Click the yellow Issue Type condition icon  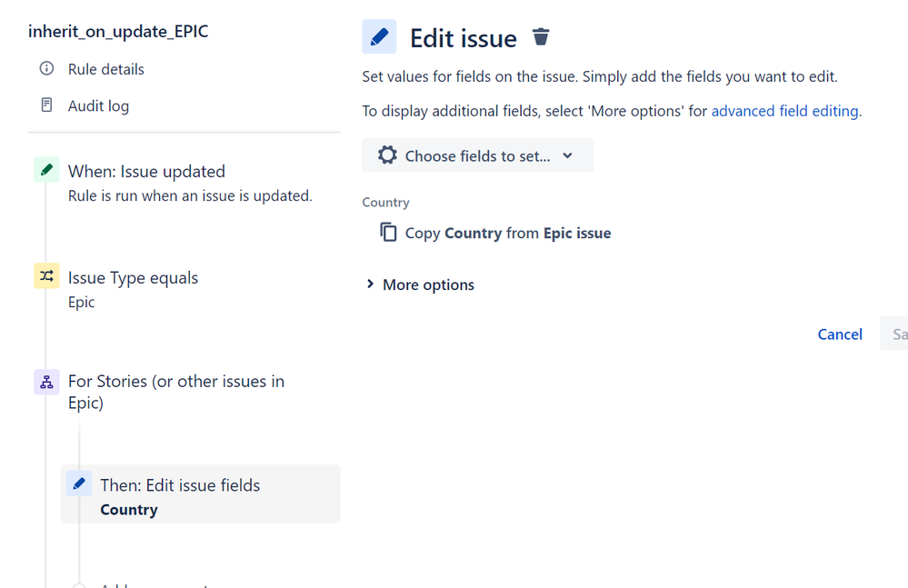[46, 276]
